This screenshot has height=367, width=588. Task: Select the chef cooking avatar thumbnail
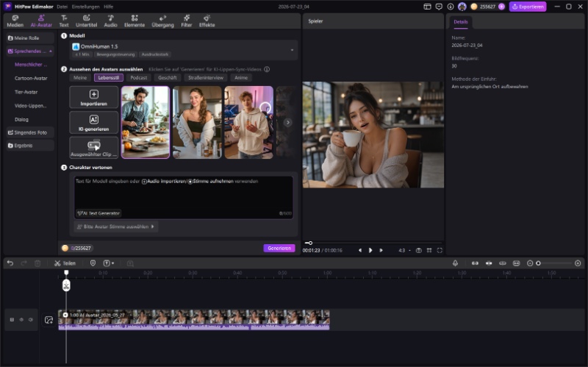point(146,122)
